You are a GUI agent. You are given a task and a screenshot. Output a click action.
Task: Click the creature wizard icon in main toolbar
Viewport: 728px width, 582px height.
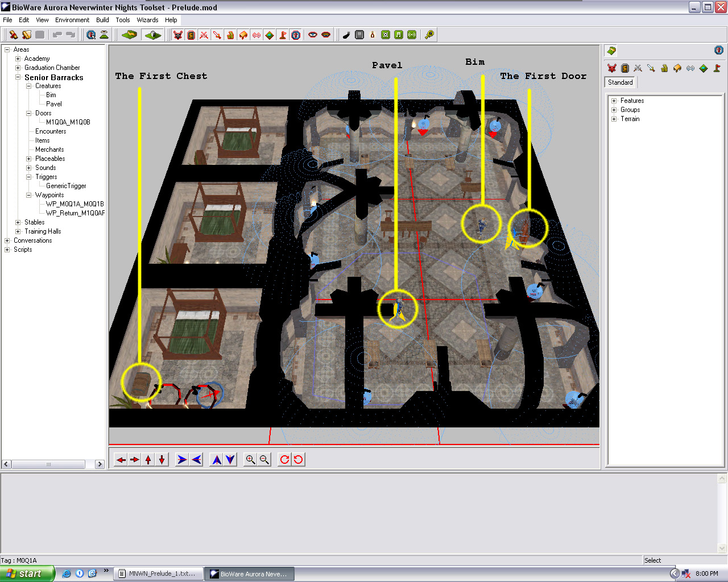[x=178, y=35]
